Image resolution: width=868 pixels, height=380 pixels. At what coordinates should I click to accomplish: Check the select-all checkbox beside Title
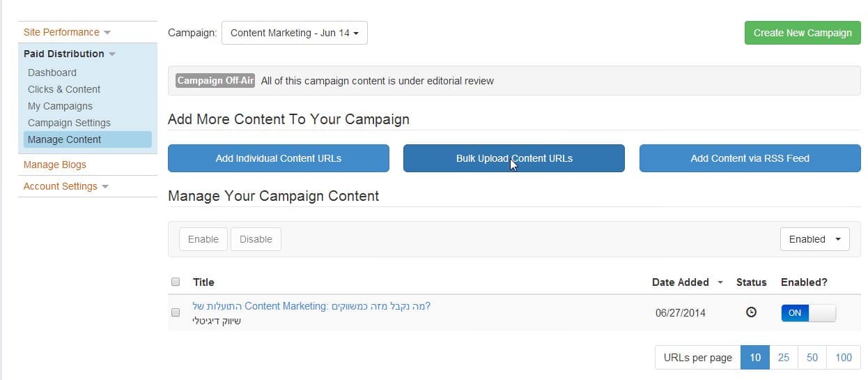tap(176, 282)
